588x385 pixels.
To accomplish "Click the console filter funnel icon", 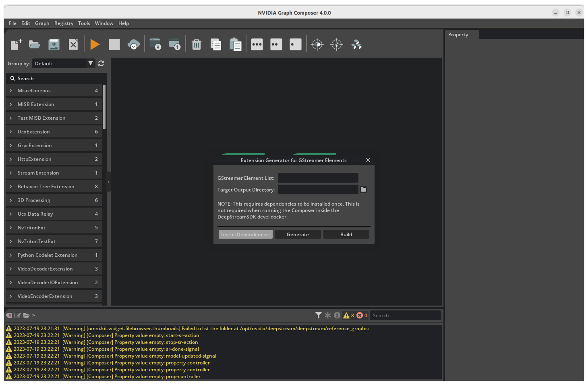I will coord(319,315).
